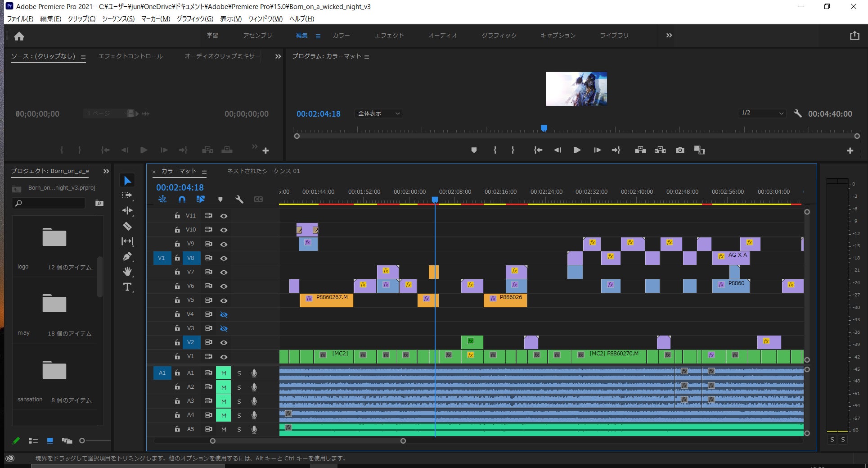Select the Pen tool
The height and width of the screenshot is (468, 868).
(x=127, y=256)
